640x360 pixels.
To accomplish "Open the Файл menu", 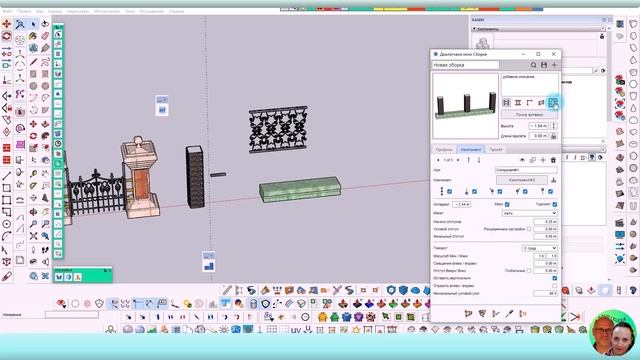I will [7, 11].
